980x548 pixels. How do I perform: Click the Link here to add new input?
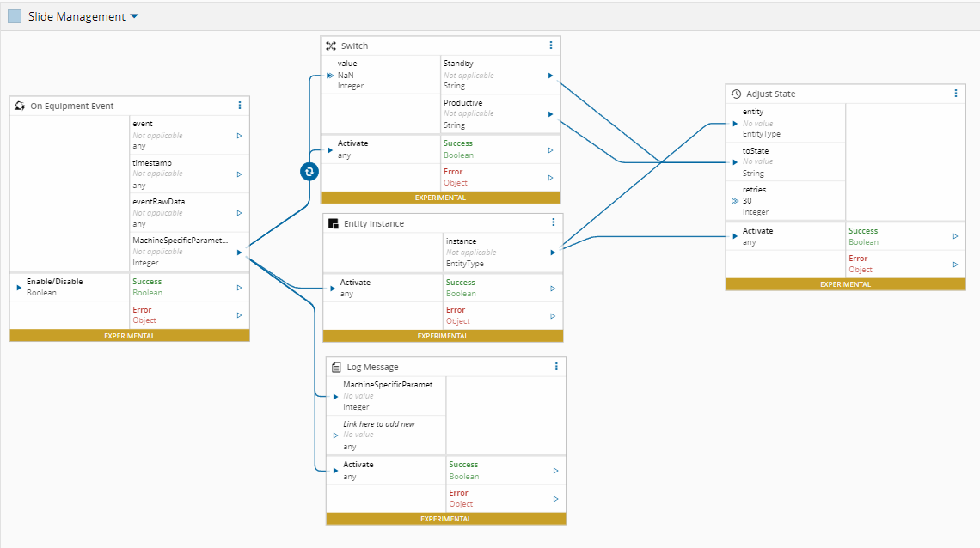click(x=336, y=435)
